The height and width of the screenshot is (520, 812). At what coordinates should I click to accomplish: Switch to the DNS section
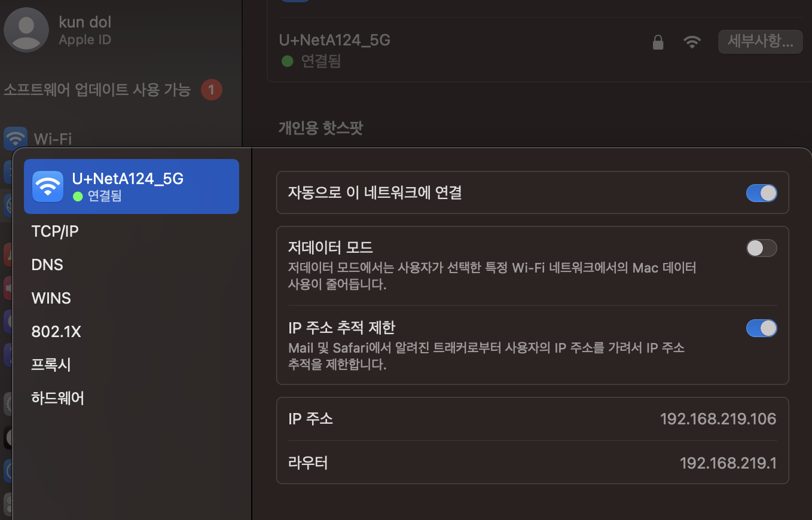47,264
